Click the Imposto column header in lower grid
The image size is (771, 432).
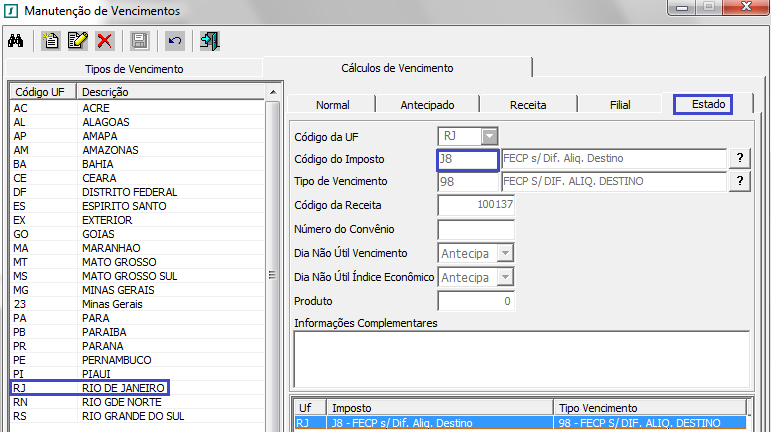tap(440, 408)
